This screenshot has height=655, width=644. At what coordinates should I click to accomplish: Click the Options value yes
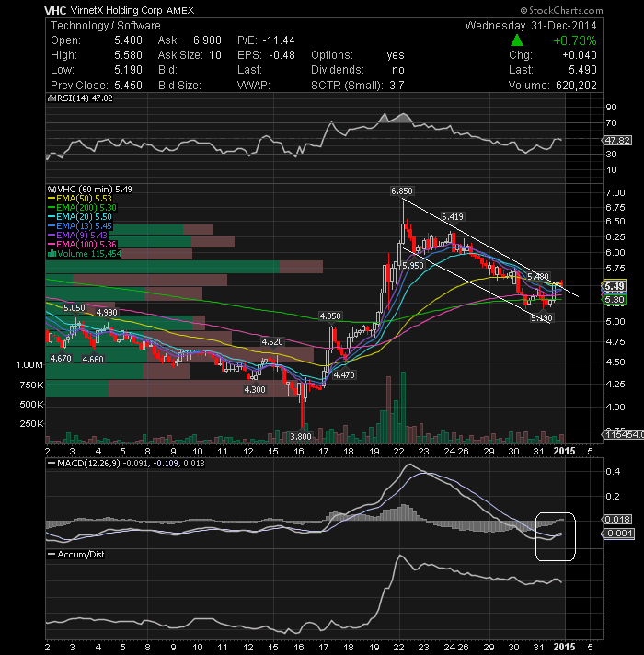[395, 55]
